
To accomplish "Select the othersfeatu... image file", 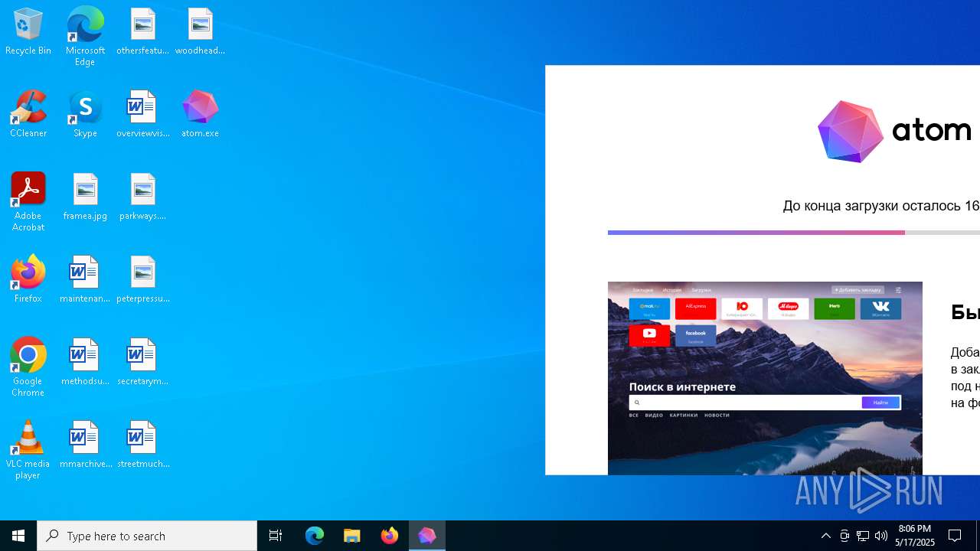I will 142,32.
